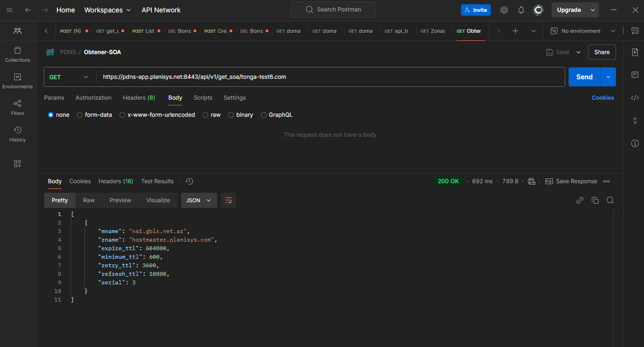Open the Environments sidebar panel

(18, 81)
